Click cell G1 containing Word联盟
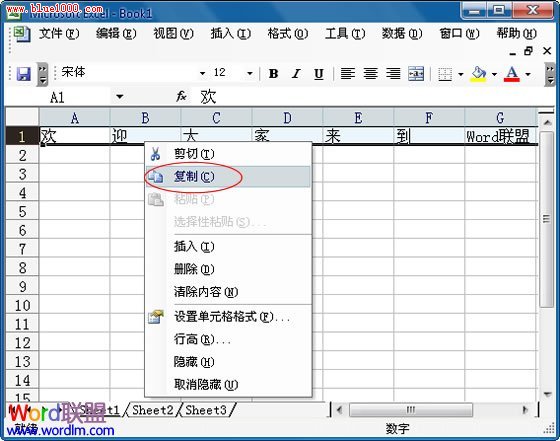Screen dimensions: 560x441 tap(501, 136)
